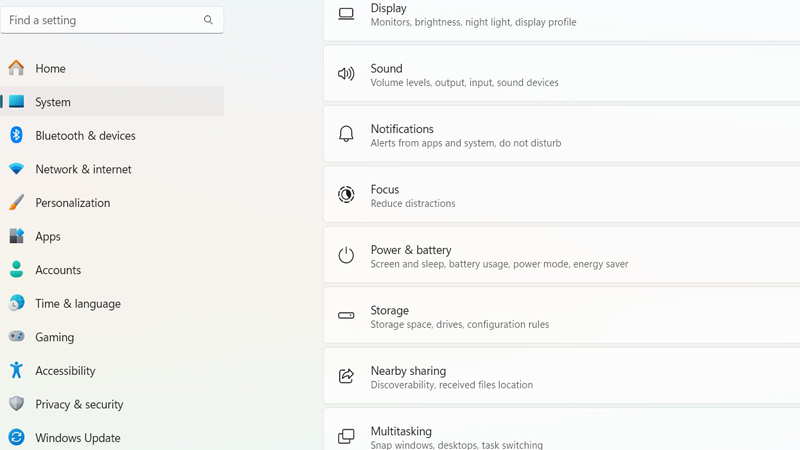800x450 pixels.
Task: Open Personalization settings
Action: pyautogui.click(x=112, y=203)
